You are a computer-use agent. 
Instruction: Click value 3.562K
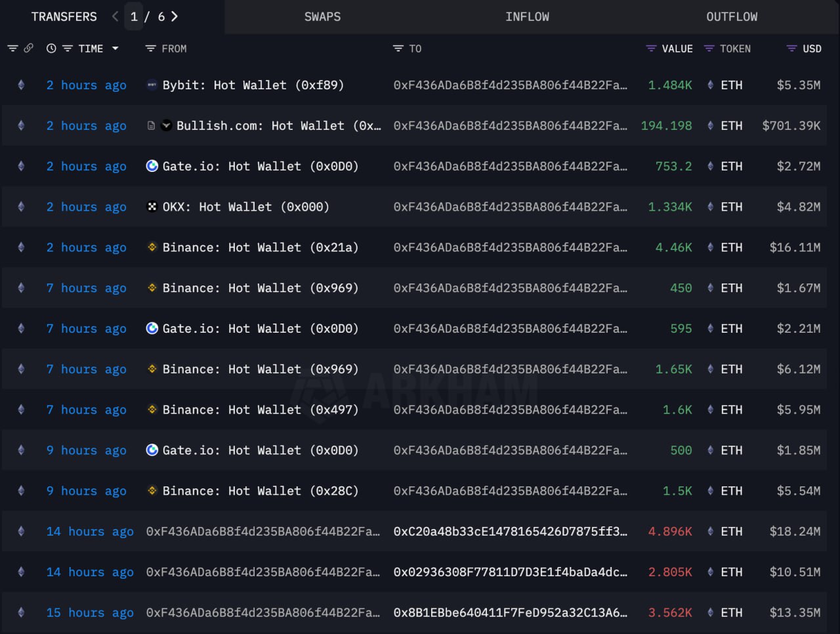click(x=670, y=612)
